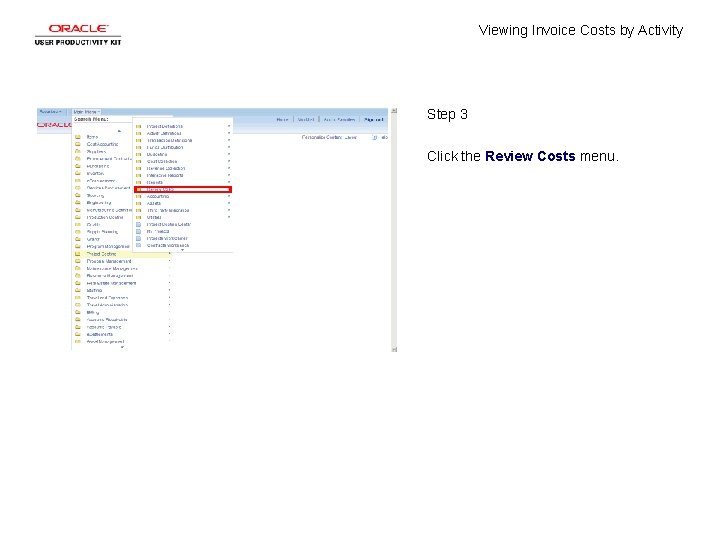The image size is (720, 540).
Task: Collapse the Main Menu dropdown
Action: click(x=86, y=112)
